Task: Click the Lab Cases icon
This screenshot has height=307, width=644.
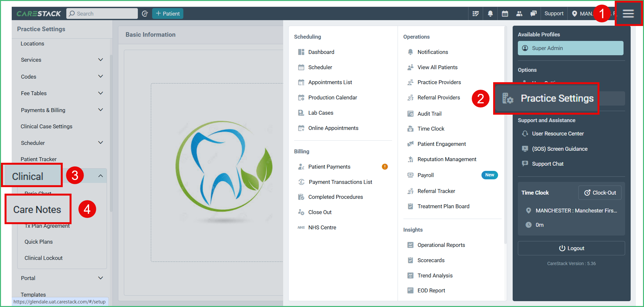Action: (x=301, y=113)
